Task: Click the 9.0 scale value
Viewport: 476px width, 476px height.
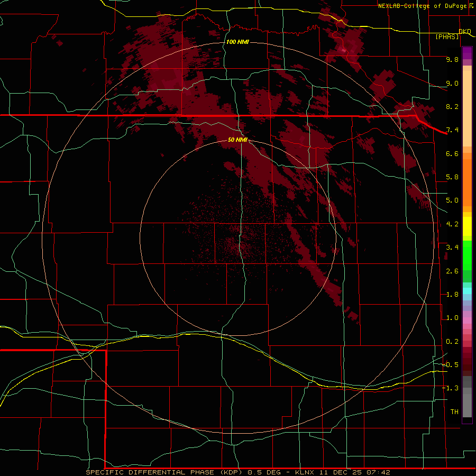Action: pos(452,83)
